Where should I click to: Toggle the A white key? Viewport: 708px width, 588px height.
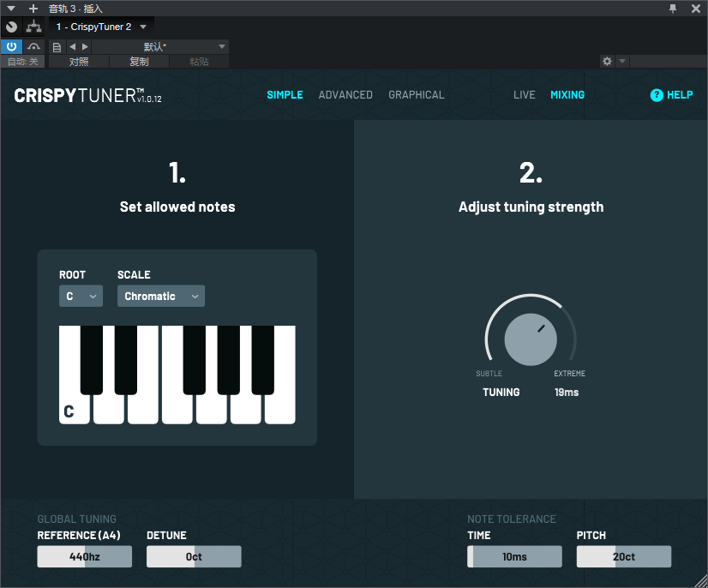point(246,409)
